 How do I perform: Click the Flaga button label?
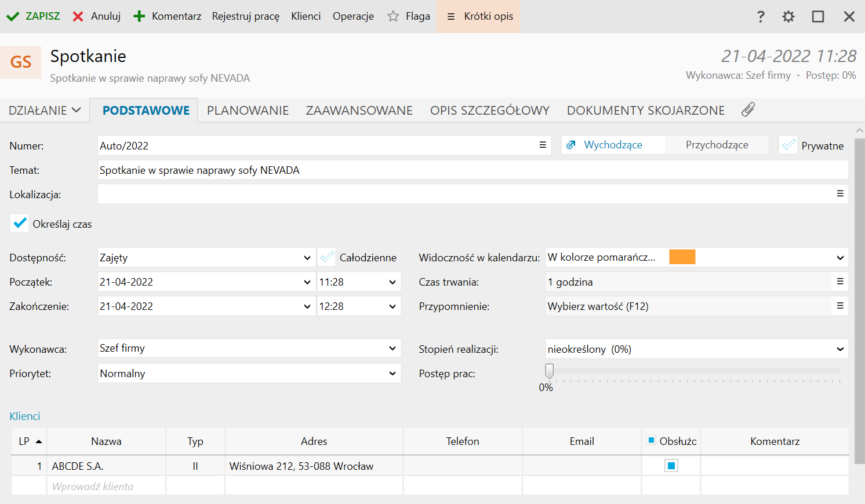418,16
